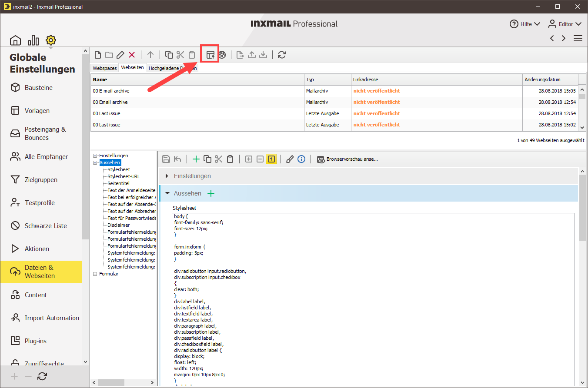The height and width of the screenshot is (388, 588).
Task: Select the Disclaimer tree item
Action: [x=119, y=225]
